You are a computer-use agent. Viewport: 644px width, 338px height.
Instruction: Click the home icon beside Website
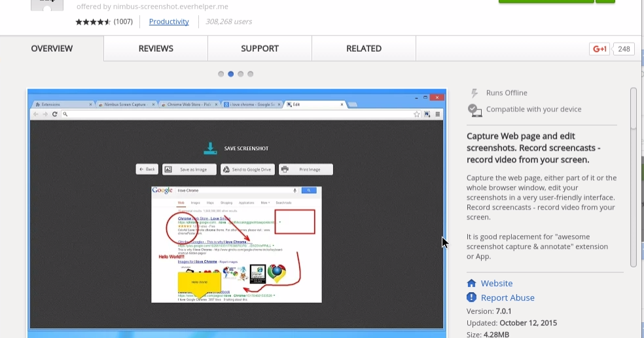tap(471, 284)
